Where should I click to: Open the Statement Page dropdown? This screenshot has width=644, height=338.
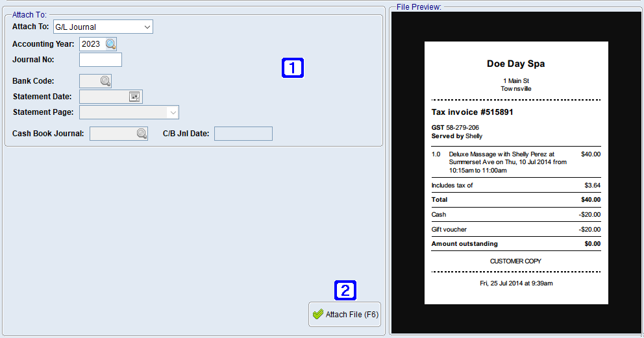click(x=173, y=112)
